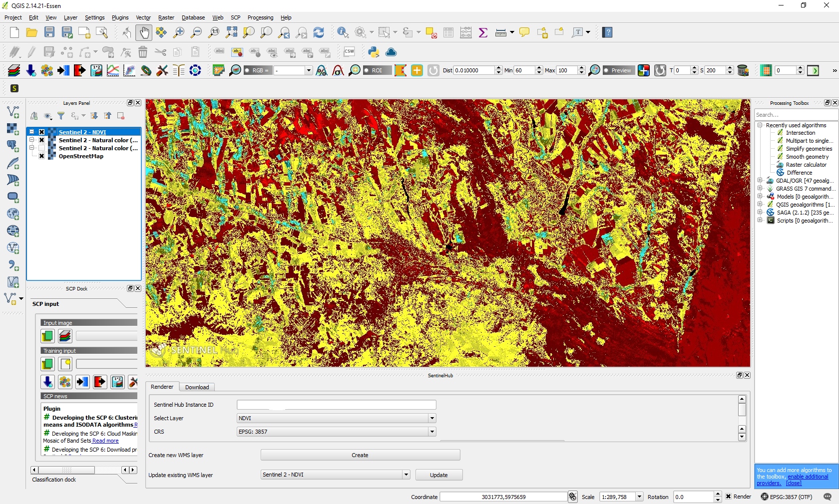This screenshot has width=839, height=504.
Task: Click the Create WMS layer button
Action: point(360,455)
